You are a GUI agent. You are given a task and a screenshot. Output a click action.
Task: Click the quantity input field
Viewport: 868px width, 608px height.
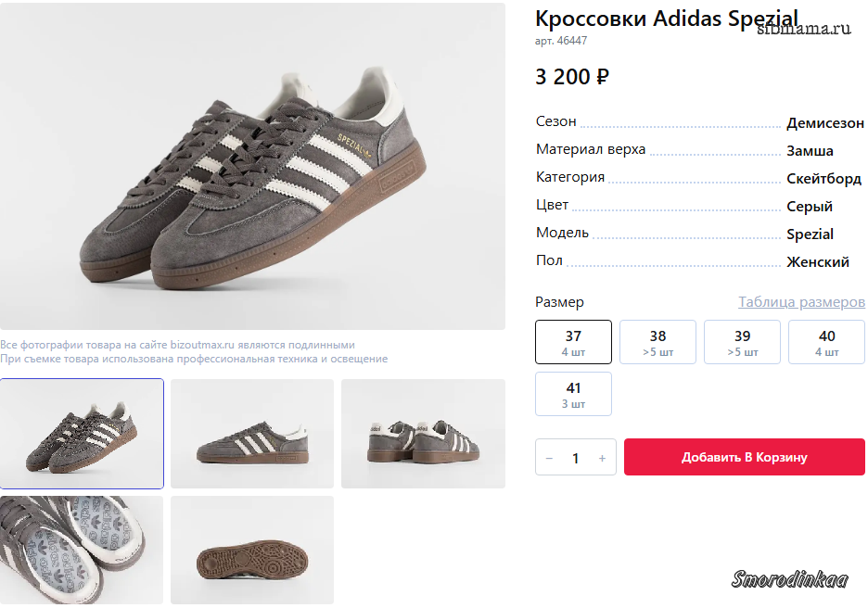[x=576, y=458]
